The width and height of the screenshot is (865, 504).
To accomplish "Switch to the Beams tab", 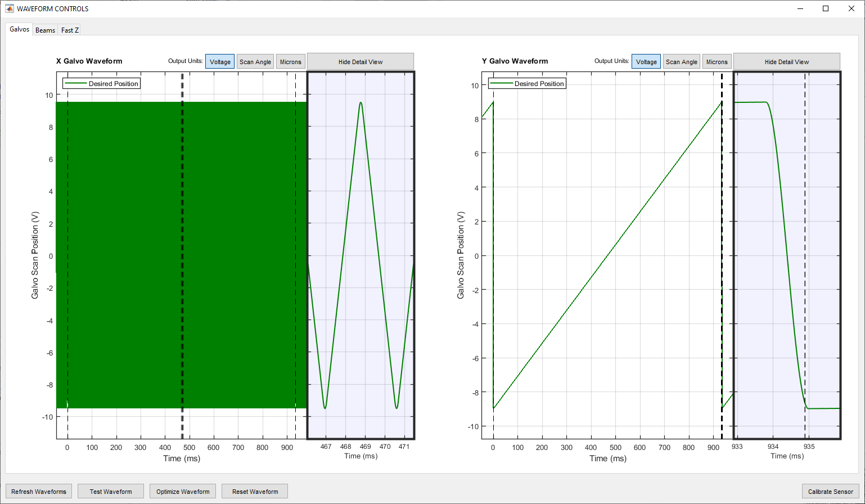I will [x=45, y=30].
